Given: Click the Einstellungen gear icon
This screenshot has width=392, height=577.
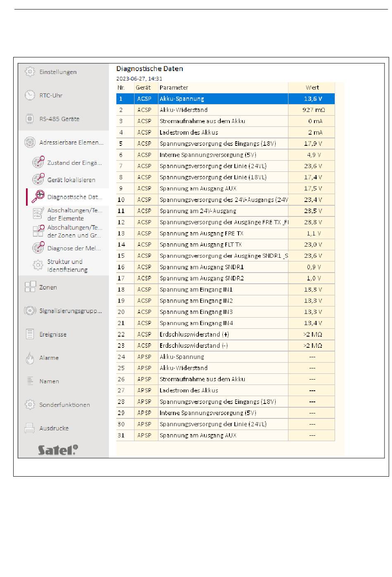Looking at the screenshot, I should click(x=30, y=71).
